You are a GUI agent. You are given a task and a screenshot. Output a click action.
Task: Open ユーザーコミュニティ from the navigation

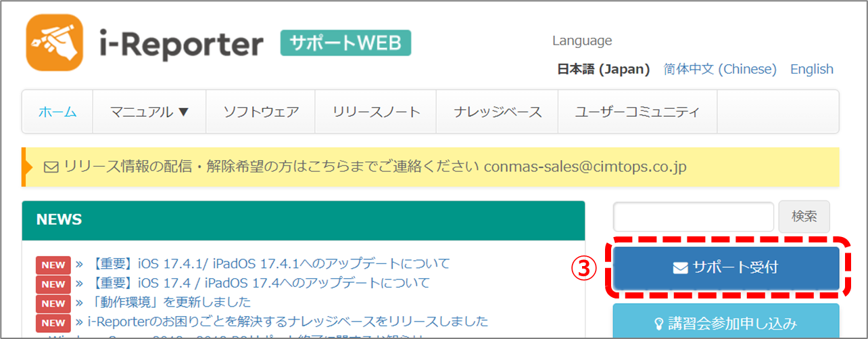pos(637,112)
